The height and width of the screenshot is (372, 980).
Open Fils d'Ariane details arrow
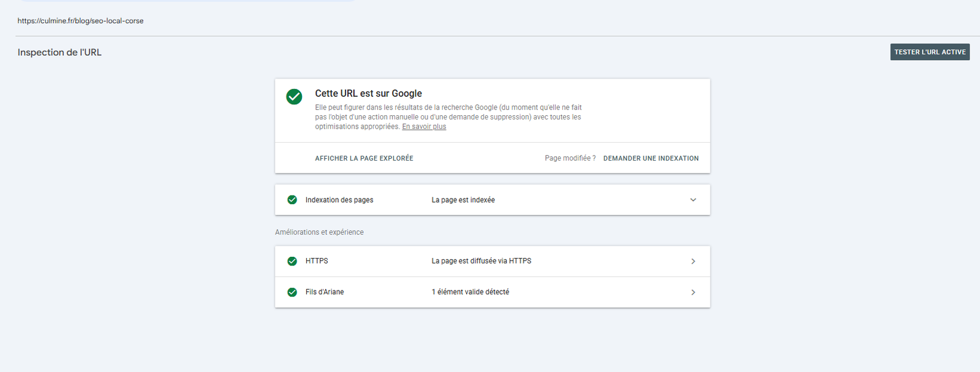[693, 292]
